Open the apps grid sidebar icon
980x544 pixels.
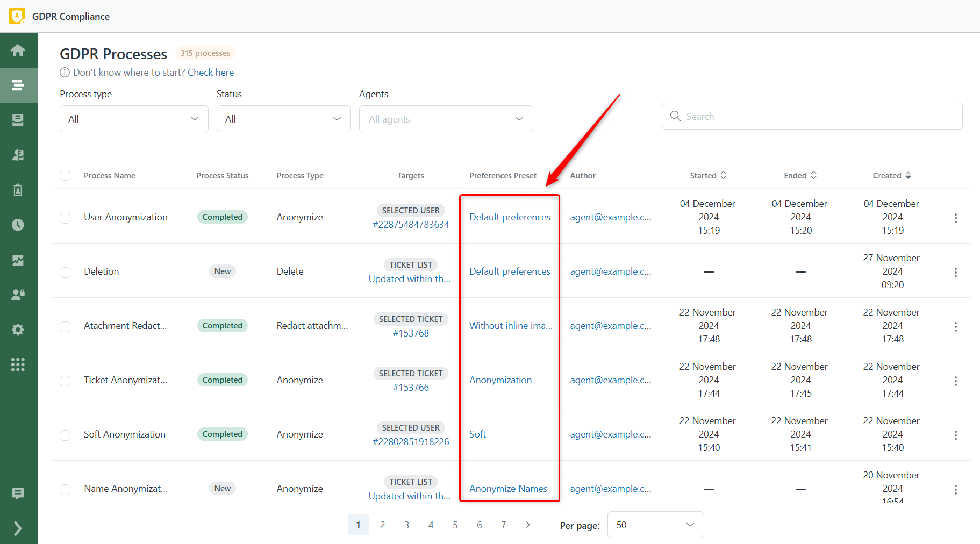[x=18, y=364]
